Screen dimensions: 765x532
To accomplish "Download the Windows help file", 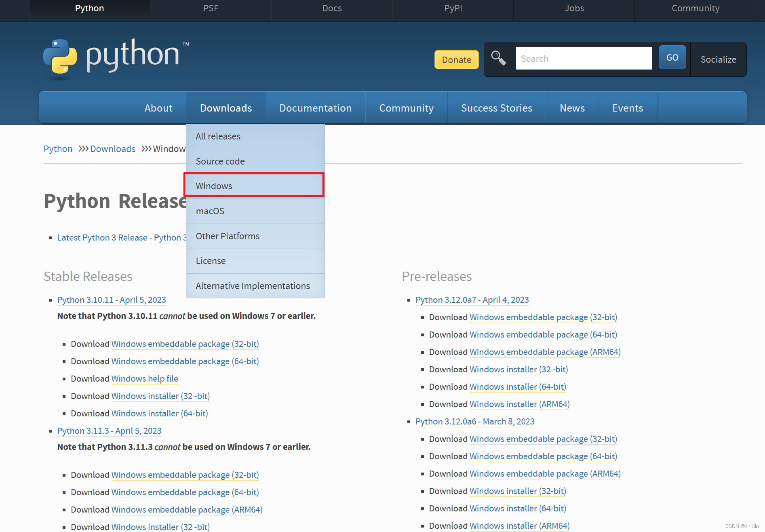I will pyautogui.click(x=145, y=379).
